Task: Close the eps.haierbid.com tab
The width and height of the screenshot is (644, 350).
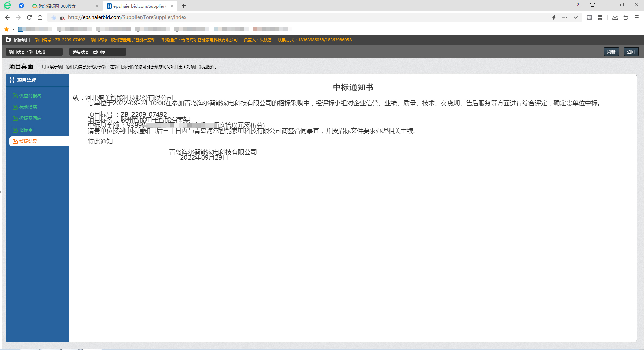Action: (172, 6)
